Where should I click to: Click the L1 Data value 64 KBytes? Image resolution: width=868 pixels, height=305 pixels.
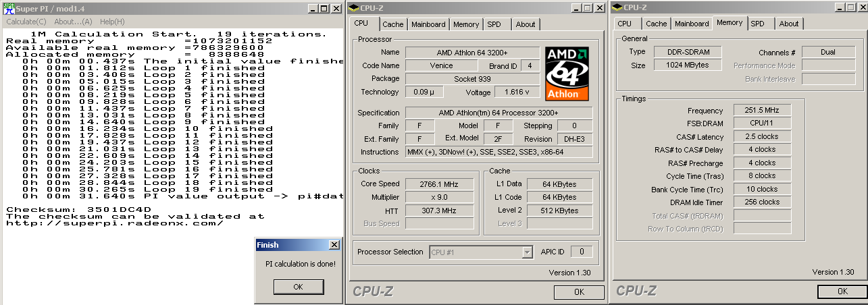(559, 184)
